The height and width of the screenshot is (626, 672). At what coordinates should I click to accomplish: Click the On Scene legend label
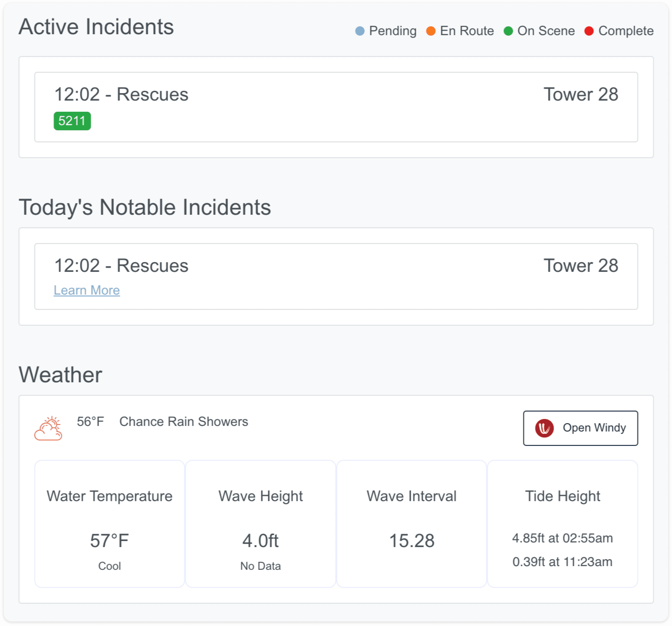[x=546, y=31]
